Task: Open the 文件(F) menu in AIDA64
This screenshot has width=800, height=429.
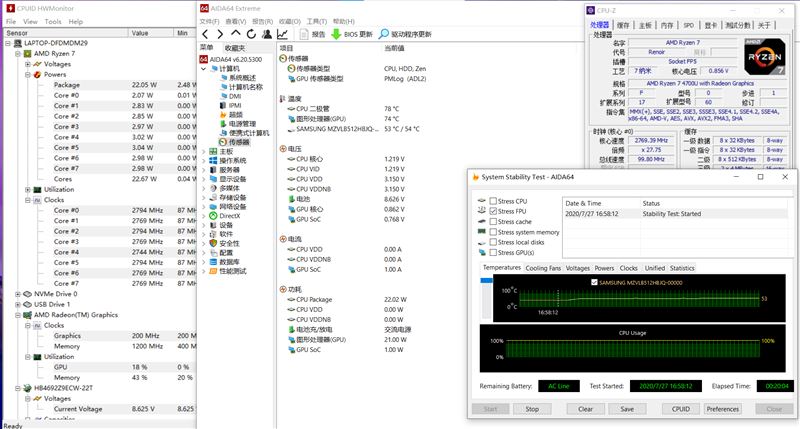Action: [x=209, y=21]
